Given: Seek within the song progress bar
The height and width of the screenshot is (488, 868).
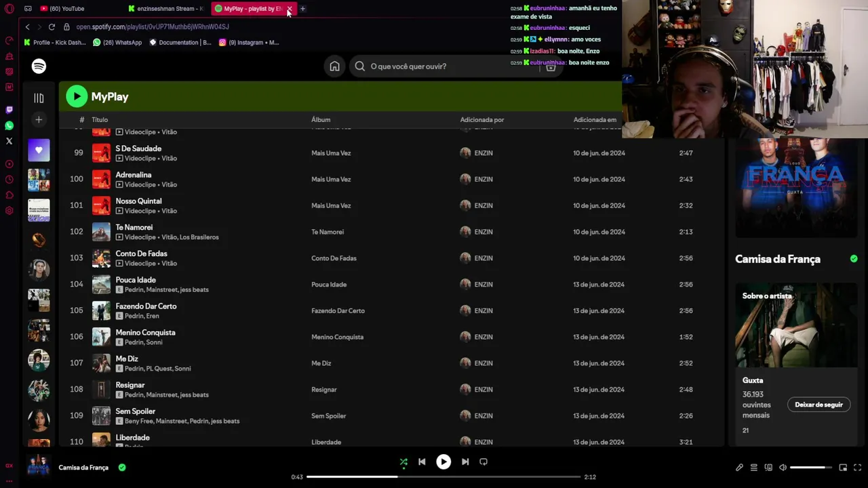Looking at the screenshot, I should (x=443, y=477).
